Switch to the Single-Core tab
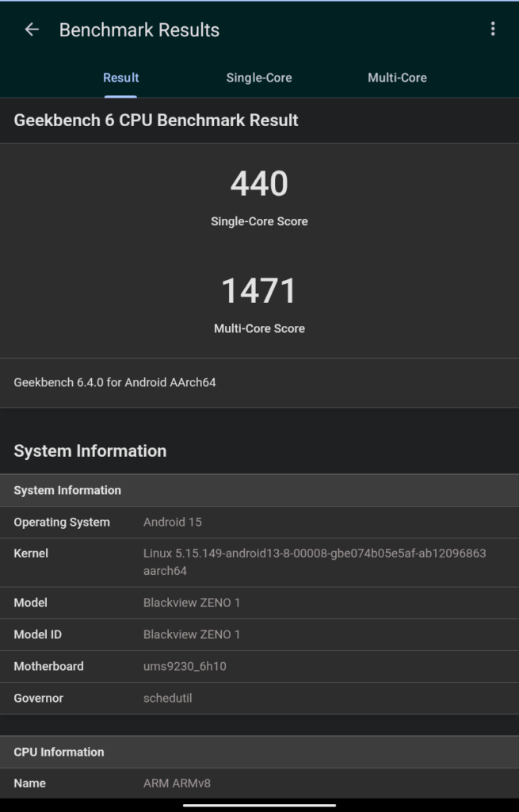 259,78
